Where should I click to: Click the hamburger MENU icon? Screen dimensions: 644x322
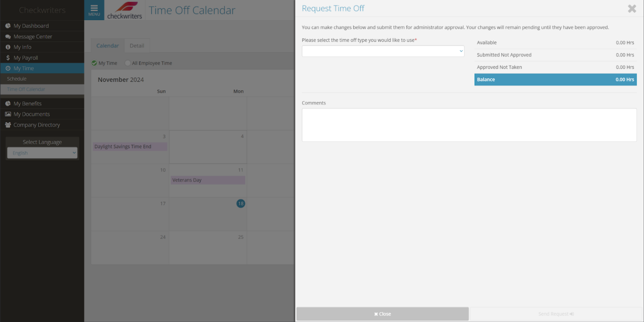point(94,9)
